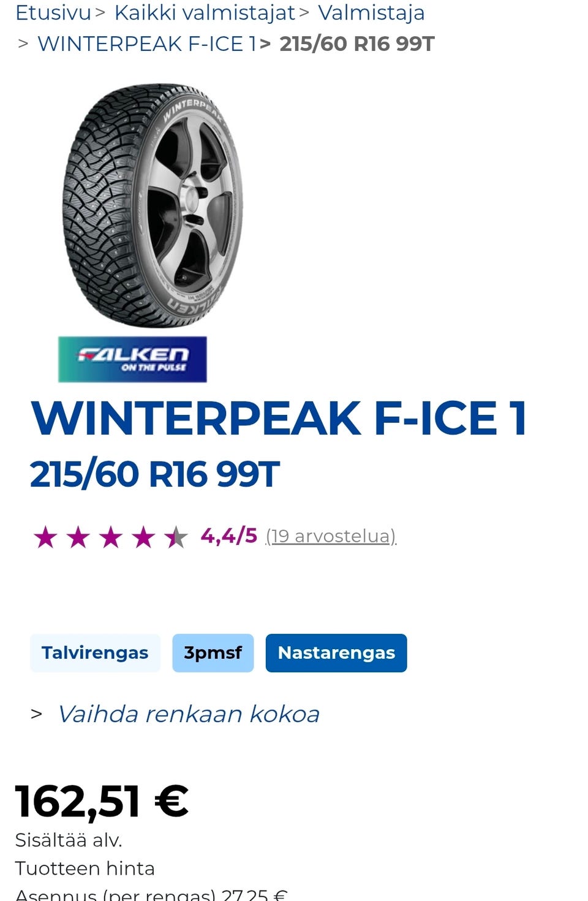Open WINTERPEAK F-ICE 1 breadcrumb link
This screenshot has width=588, height=901.
coord(146,44)
